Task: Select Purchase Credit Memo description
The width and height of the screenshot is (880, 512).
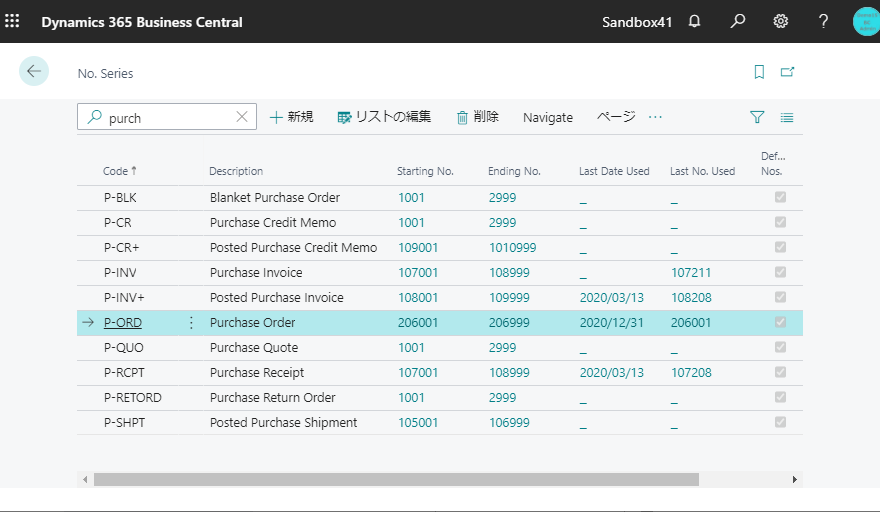Action: click(273, 223)
